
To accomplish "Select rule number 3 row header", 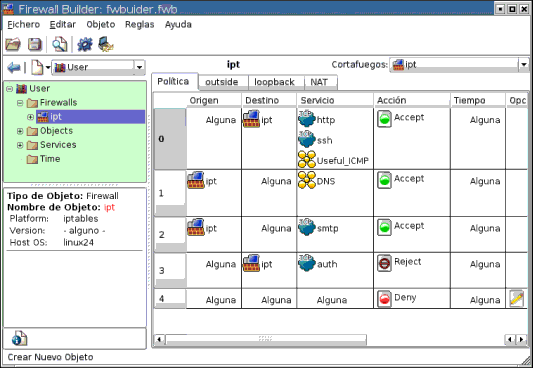I will pyautogui.click(x=170, y=270).
